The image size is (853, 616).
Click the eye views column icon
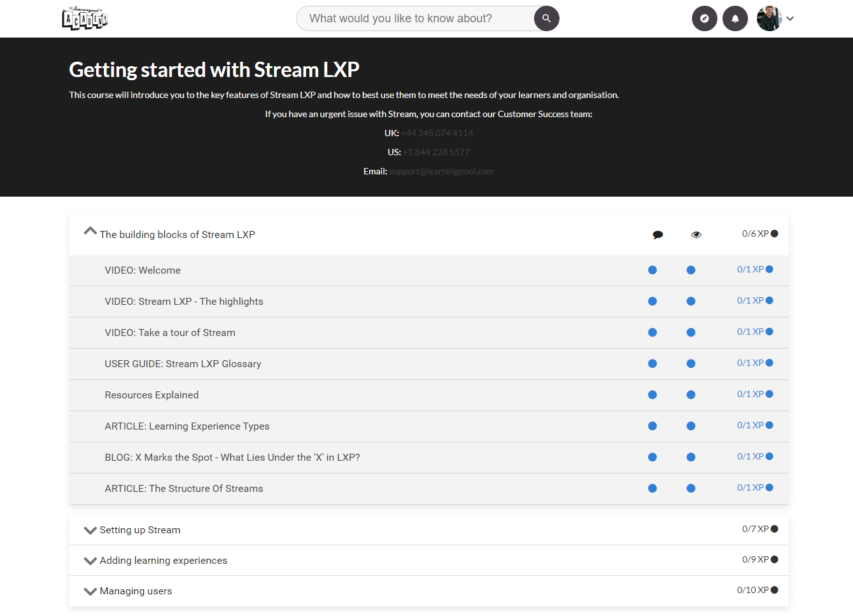(x=696, y=235)
